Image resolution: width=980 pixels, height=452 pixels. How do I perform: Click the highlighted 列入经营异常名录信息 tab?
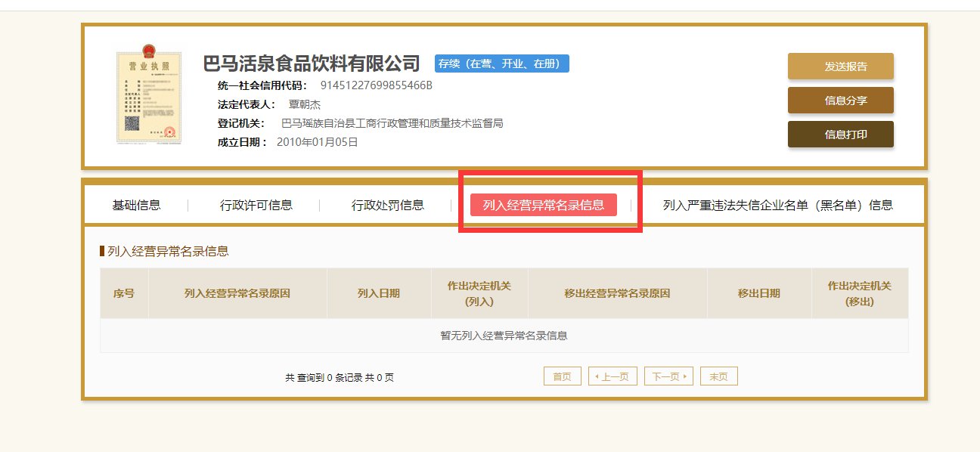(546, 204)
